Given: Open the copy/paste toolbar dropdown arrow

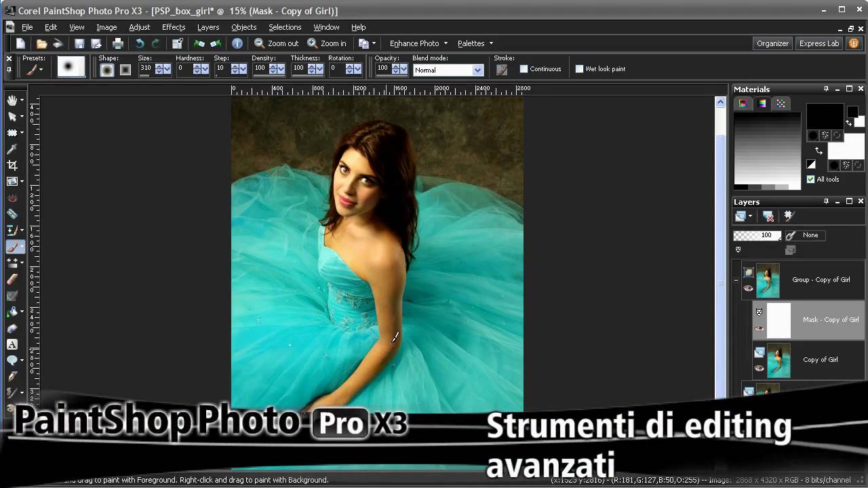Looking at the screenshot, I should [x=374, y=43].
